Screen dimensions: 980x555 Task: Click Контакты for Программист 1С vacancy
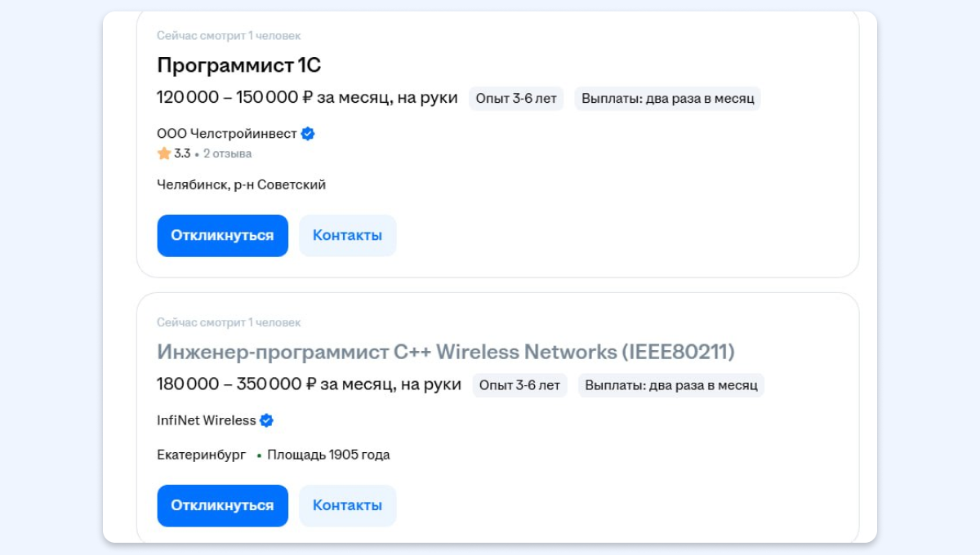point(347,236)
